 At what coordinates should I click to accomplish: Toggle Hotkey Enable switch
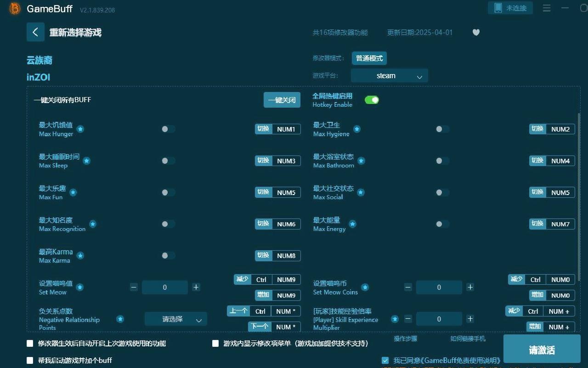tap(372, 100)
